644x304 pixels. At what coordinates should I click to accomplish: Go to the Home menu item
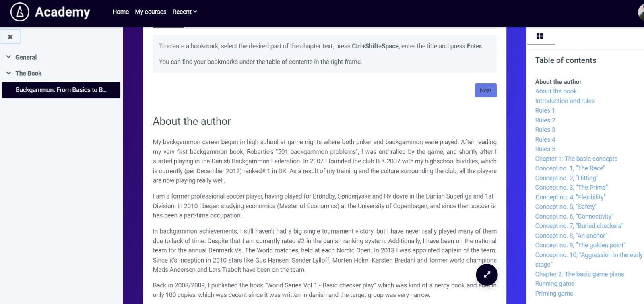120,12
